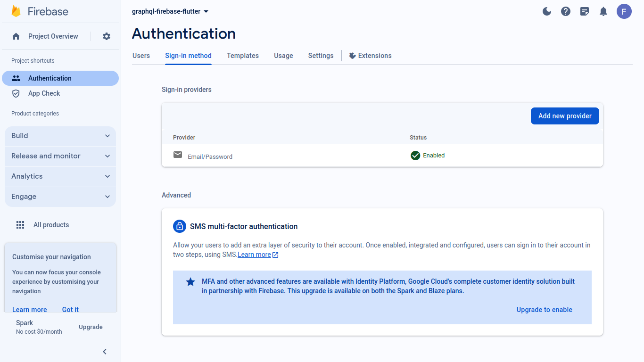Screen dimensions: 644x362
Task: Click the Firebase logo
Action: click(40, 11)
